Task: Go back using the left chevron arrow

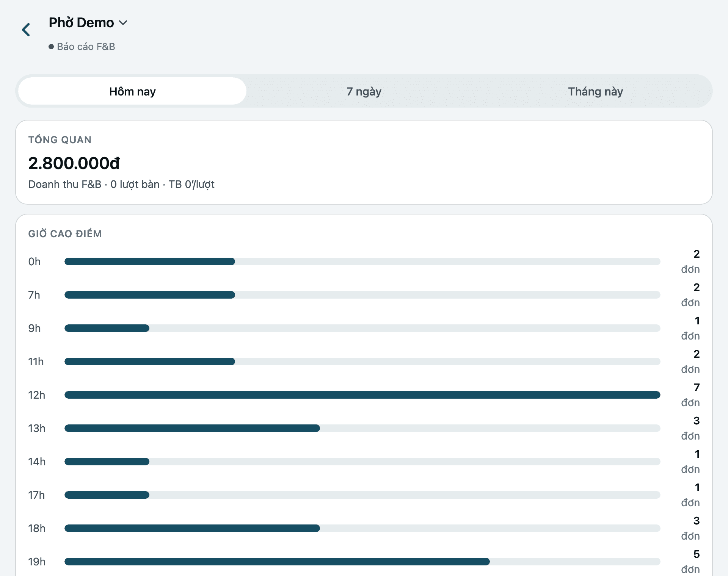Action: (x=26, y=30)
